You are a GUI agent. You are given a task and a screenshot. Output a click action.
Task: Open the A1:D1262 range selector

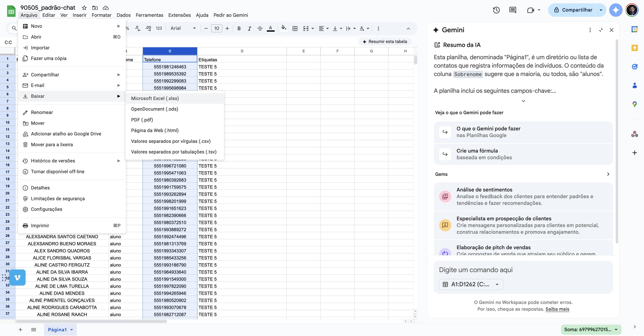click(x=471, y=284)
